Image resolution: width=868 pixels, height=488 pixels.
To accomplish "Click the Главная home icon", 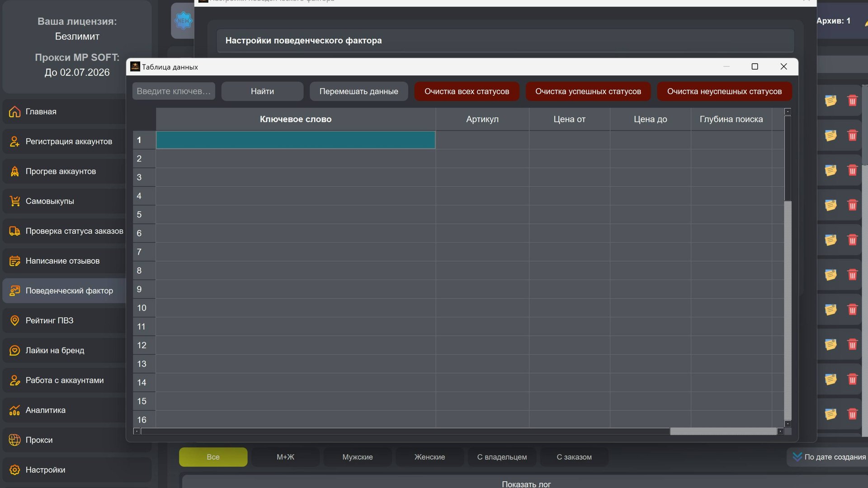I will tap(14, 112).
